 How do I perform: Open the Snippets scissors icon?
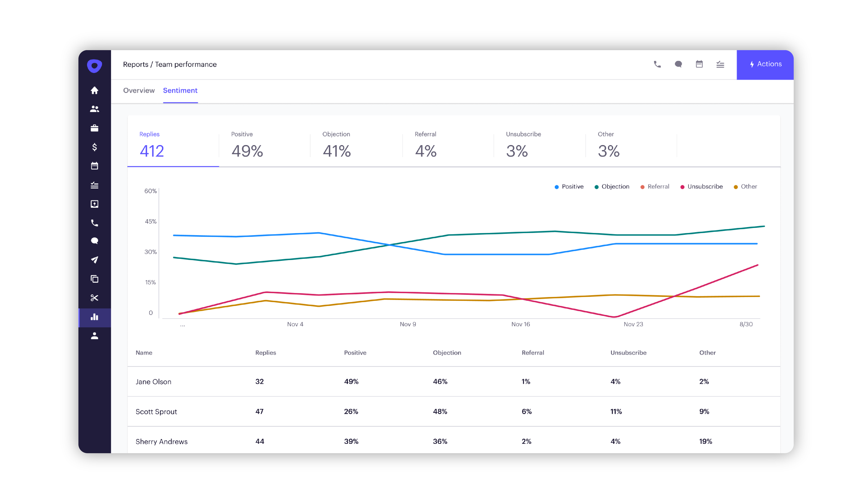tap(95, 298)
